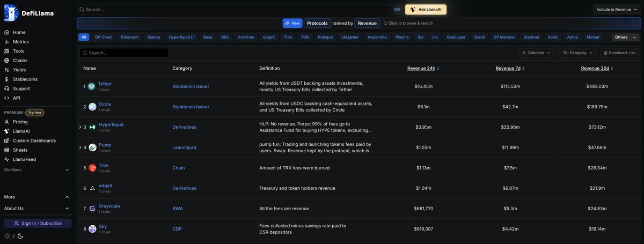Image resolution: width=644 pixels, height=244 pixels.
Task: Open the Include in Revenue dropdown
Action: (617, 10)
